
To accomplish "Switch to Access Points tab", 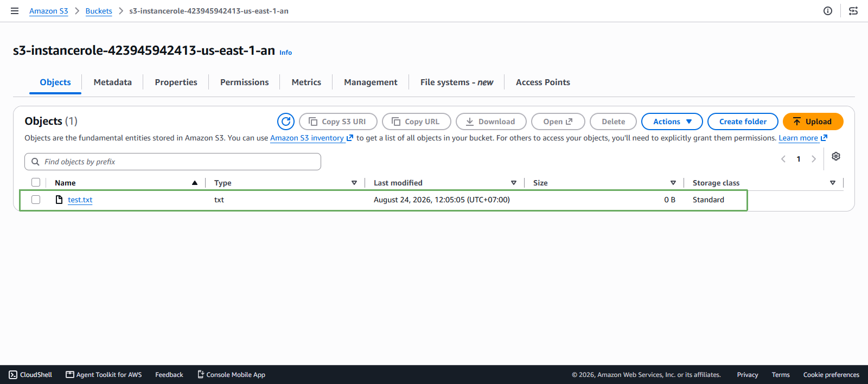I will [x=543, y=82].
